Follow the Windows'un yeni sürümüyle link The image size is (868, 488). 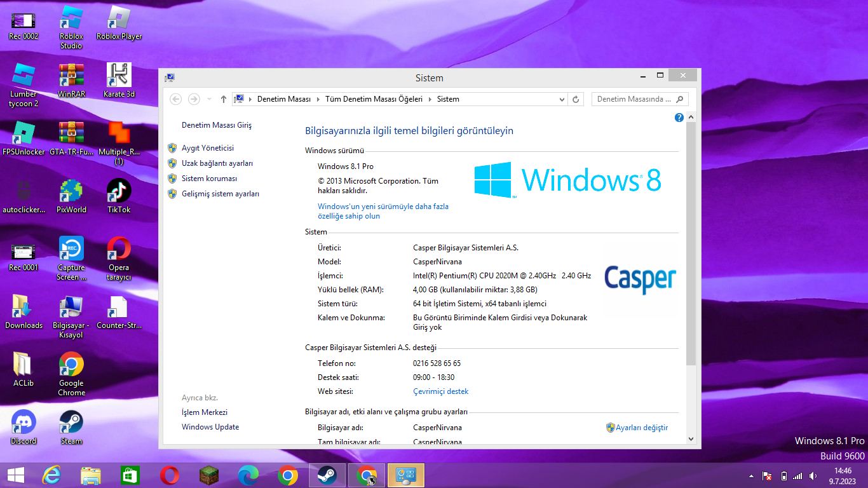[383, 211]
